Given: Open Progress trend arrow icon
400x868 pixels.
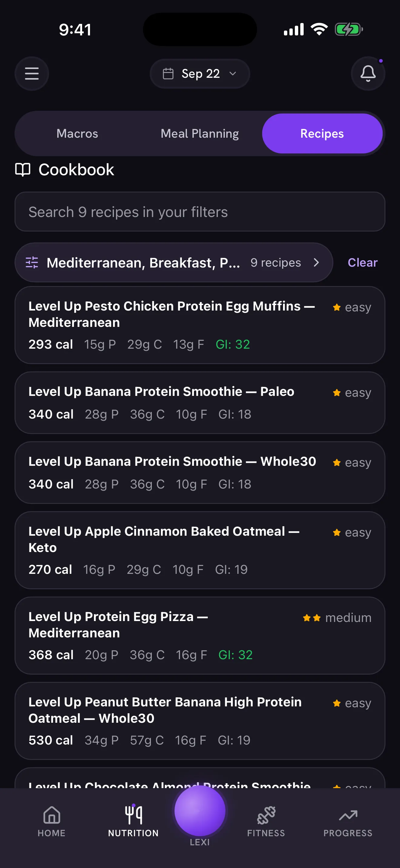Looking at the screenshot, I should pos(348,815).
